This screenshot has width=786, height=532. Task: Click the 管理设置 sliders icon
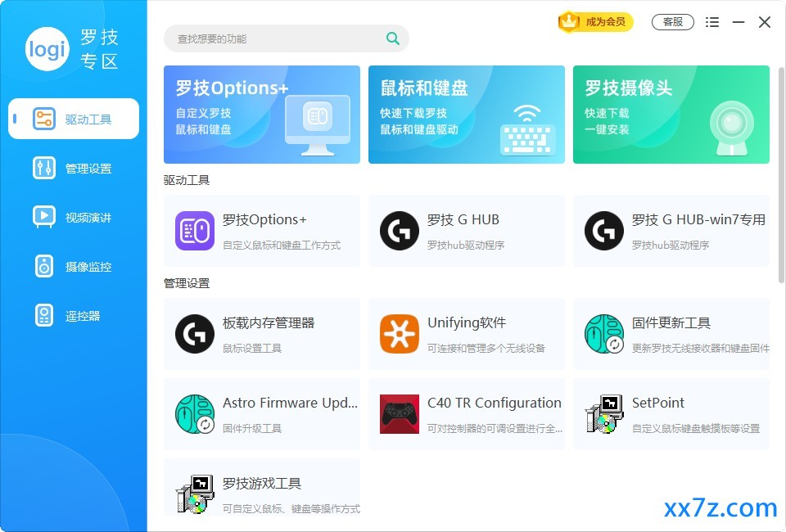pos(44,169)
